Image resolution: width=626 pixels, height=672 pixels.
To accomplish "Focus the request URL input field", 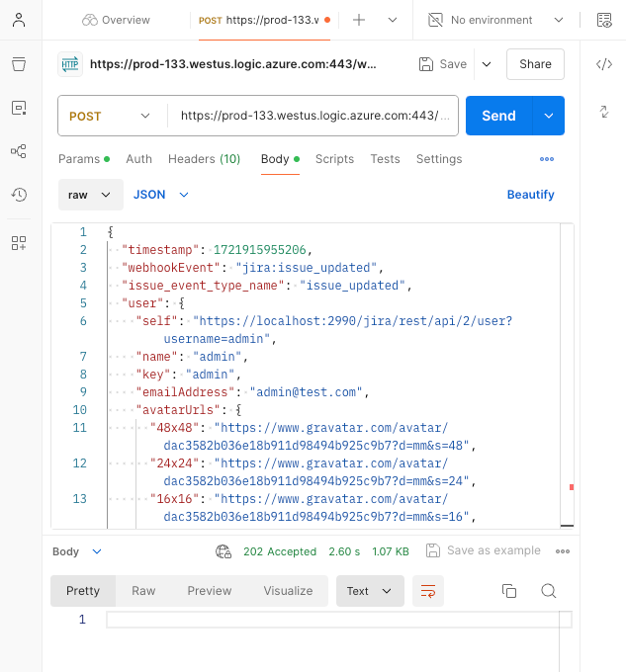I will coord(314,116).
